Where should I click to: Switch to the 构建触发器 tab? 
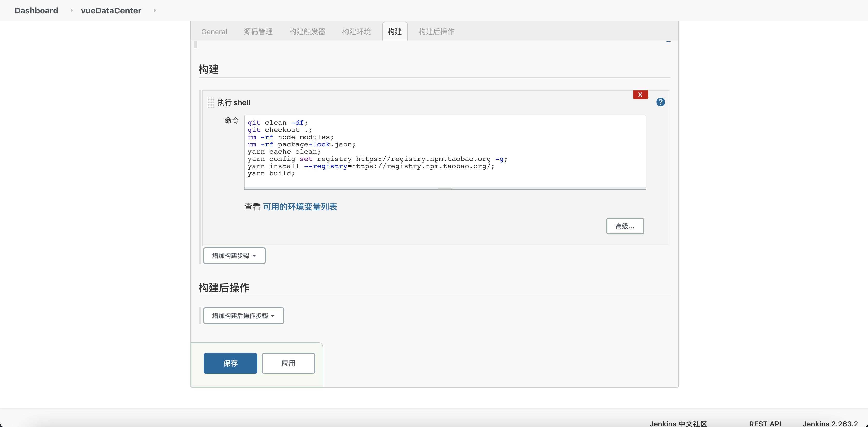point(307,32)
